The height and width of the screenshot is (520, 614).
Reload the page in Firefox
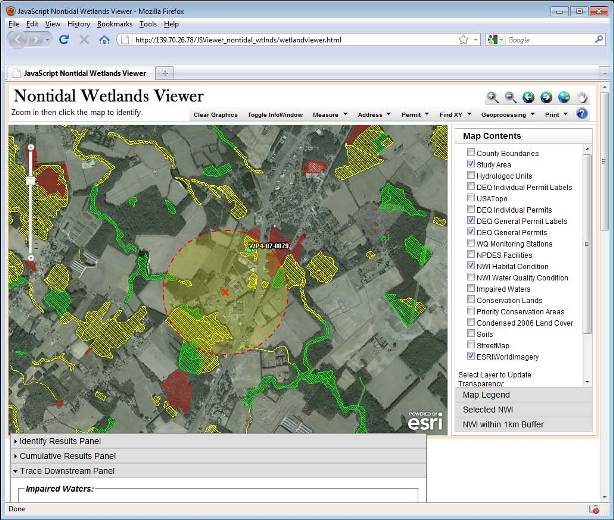(x=64, y=40)
